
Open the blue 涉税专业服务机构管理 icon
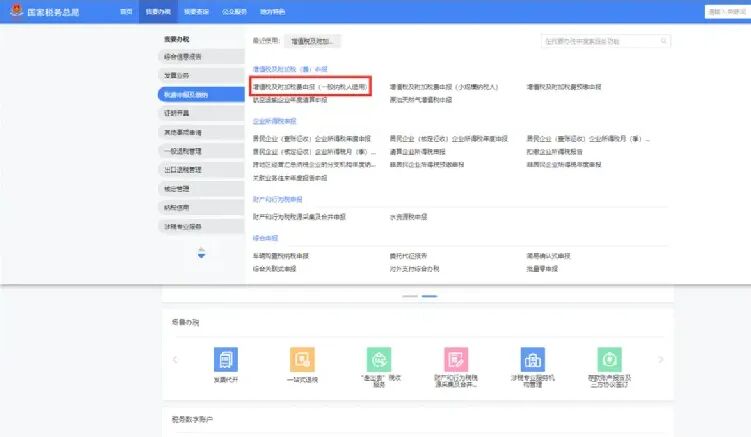pyautogui.click(x=533, y=360)
